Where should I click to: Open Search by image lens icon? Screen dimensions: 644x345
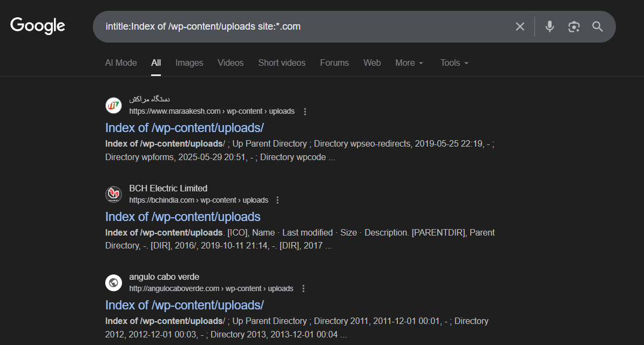tap(573, 26)
